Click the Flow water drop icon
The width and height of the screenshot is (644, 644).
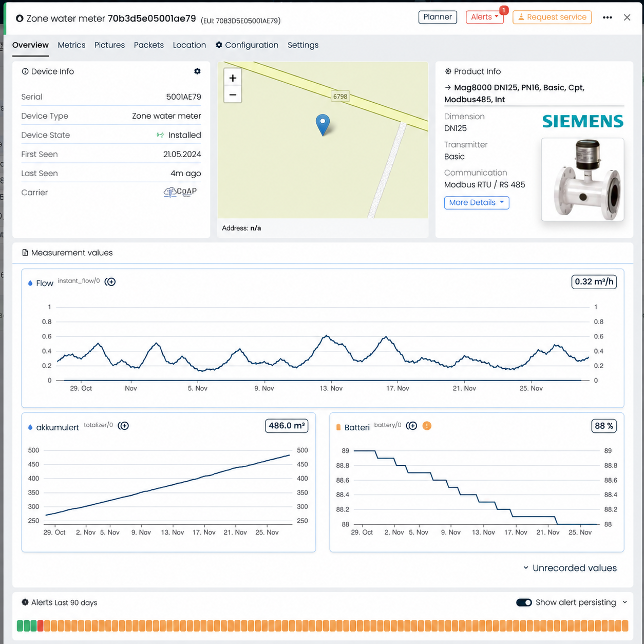pyautogui.click(x=30, y=283)
